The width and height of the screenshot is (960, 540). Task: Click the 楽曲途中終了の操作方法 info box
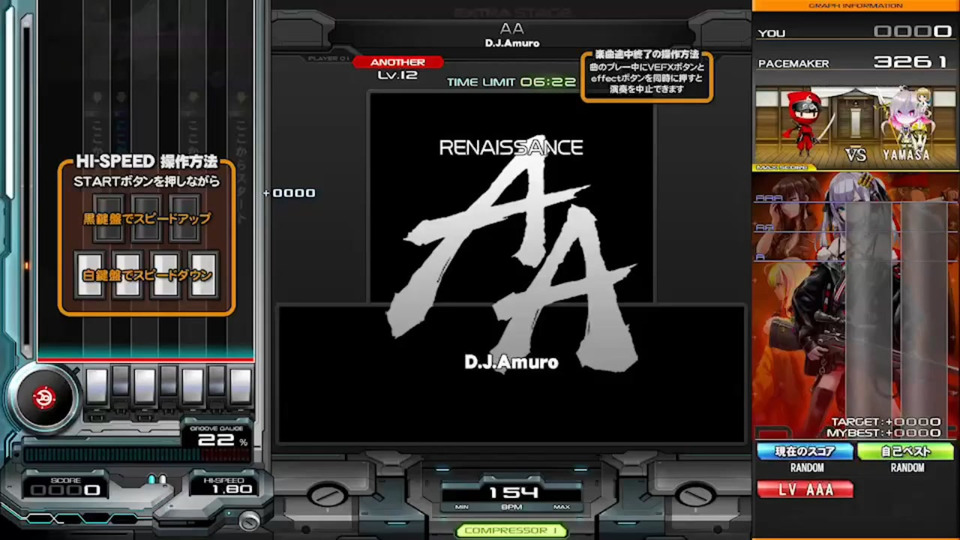pos(647,75)
